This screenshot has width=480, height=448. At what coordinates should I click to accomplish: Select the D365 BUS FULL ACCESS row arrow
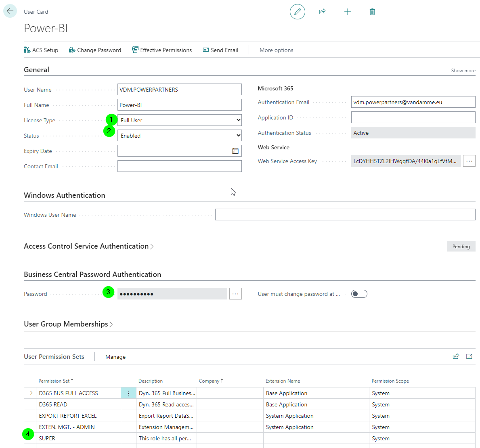[30, 393]
